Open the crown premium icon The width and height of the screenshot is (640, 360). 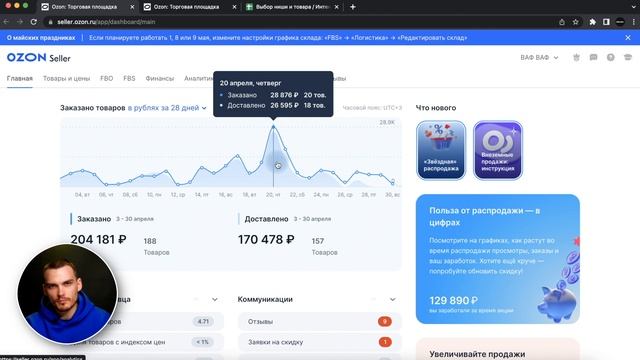click(576, 58)
